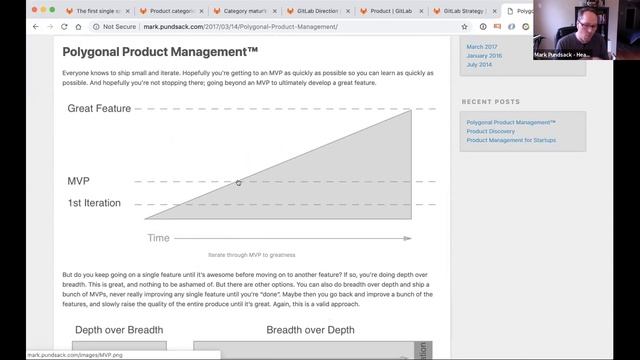The image size is (640, 360).
Task: Click the browser forward arrow
Action: pyautogui.click(x=50, y=27)
